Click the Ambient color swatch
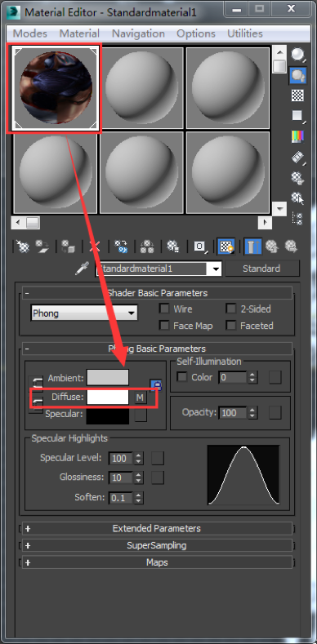The width and height of the screenshot is (317, 644). point(108,377)
